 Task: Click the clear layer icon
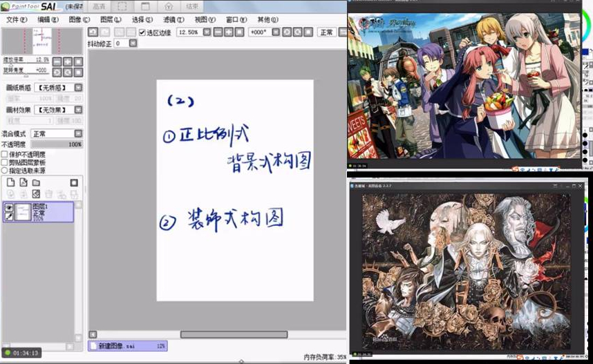coord(36,194)
